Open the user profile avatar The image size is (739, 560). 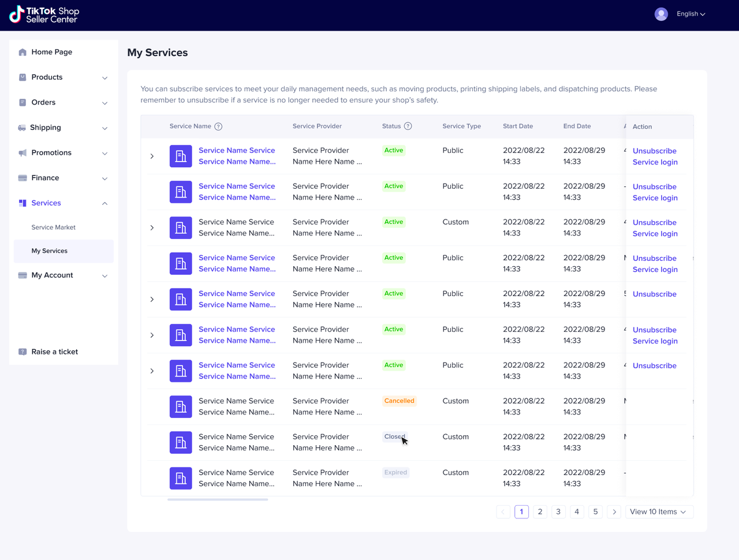click(661, 14)
